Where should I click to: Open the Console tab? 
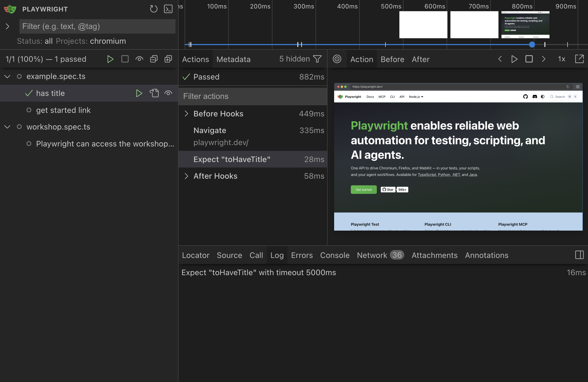click(x=335, y=255)
